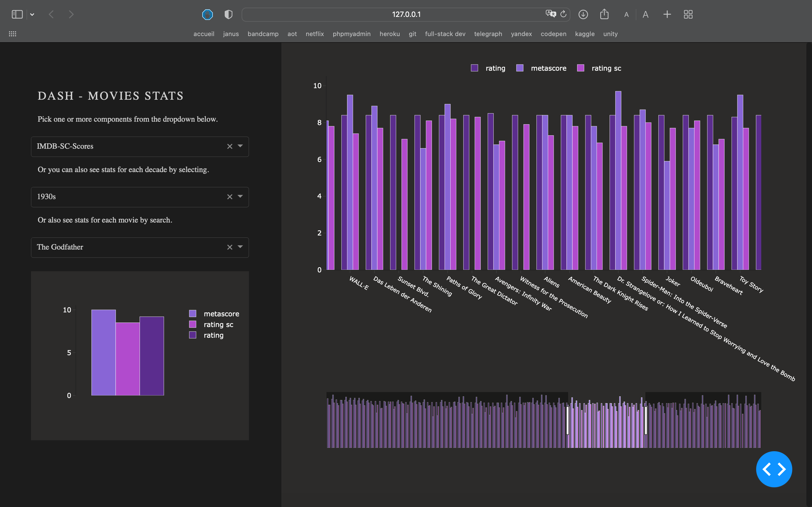Click the new tab plus icon
The image size is (812, 507).
667,14
